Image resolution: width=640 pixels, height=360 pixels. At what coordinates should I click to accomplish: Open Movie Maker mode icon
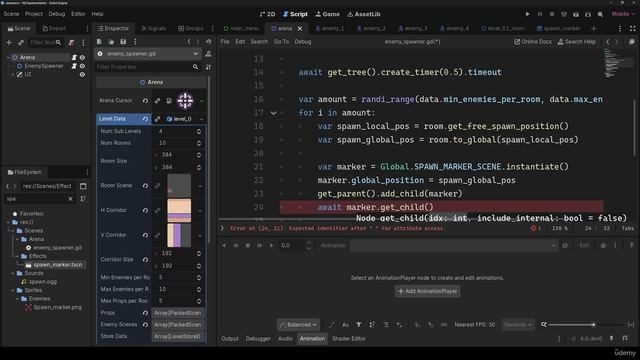point(600,14)
